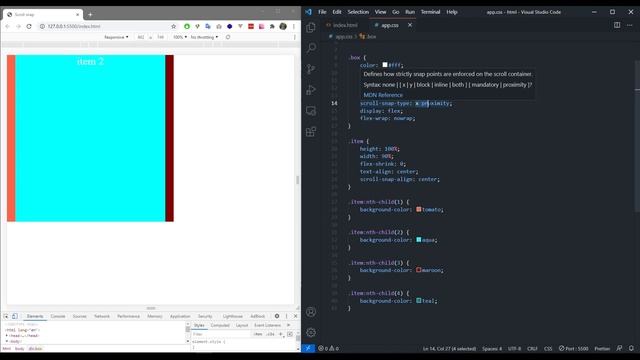Click the red square extension icon
This screenshot has width=640, height=360.
[251, 26]
